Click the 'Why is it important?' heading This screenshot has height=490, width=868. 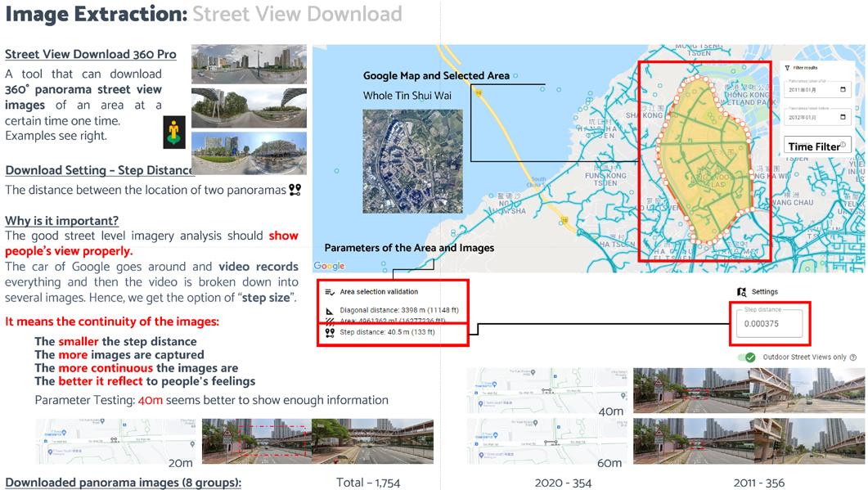(x=62, y=221)
